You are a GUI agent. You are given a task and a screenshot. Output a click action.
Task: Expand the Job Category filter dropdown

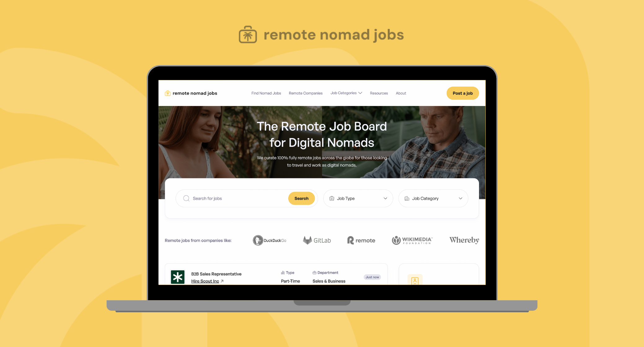433,198
